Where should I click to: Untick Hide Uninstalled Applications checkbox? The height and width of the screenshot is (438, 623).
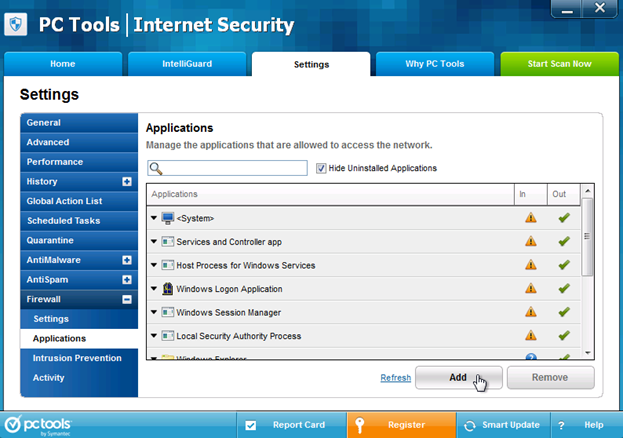click(321, 168)
